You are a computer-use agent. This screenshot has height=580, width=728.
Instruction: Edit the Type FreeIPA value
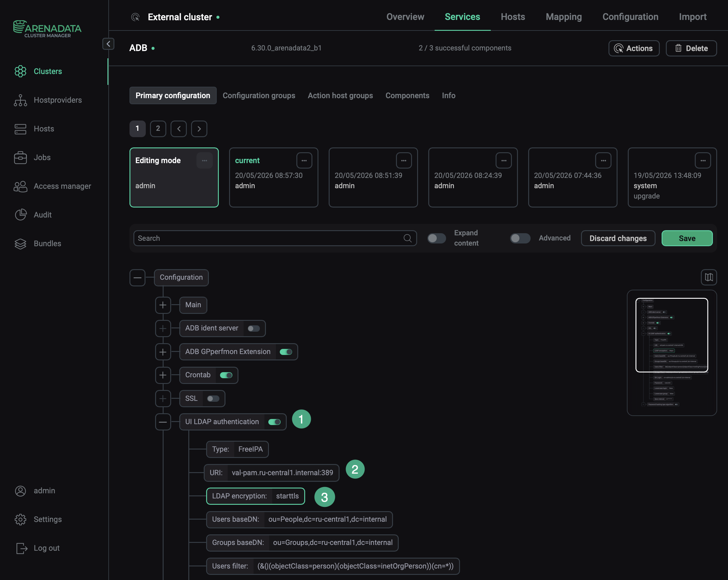click(251, 449)
